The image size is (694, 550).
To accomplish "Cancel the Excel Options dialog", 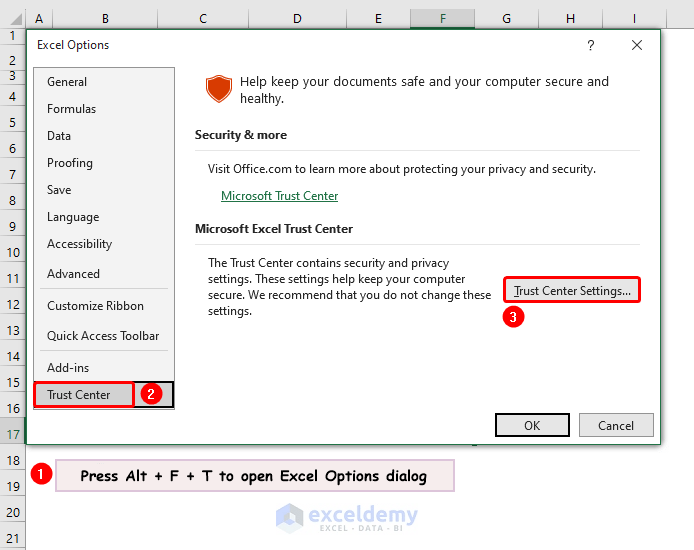I will (x=616, y=425).
